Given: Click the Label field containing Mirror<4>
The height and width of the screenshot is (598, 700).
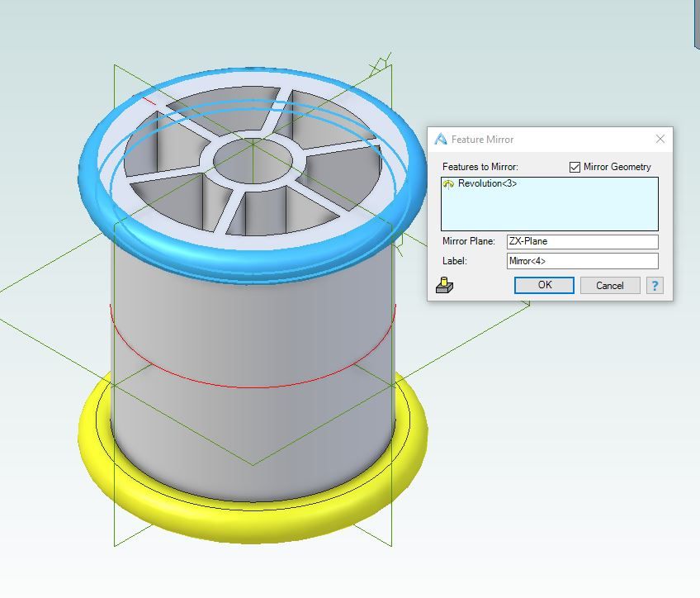Looking at the screenshot, I should (x=582, y=261).
